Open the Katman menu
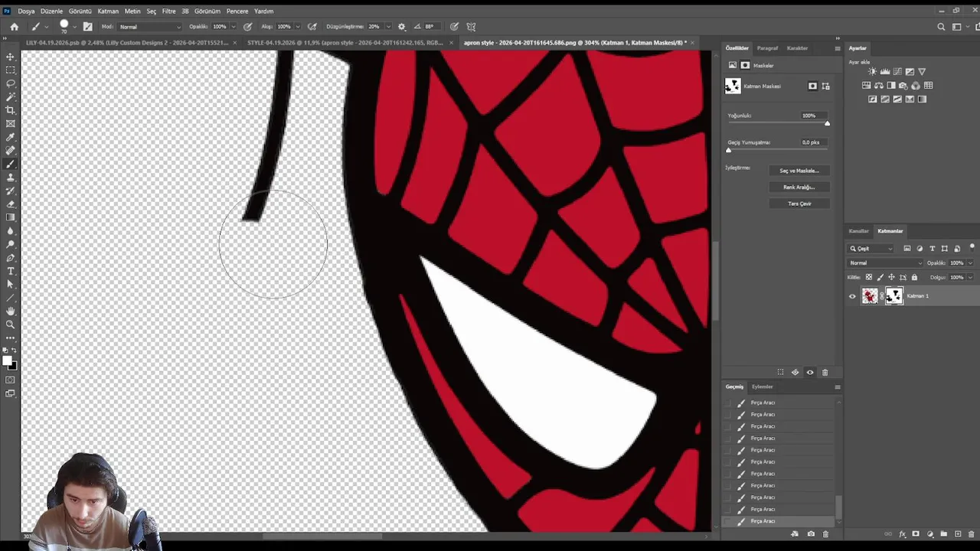Viewport: 980px width, 551px height. tap(108, 11)
